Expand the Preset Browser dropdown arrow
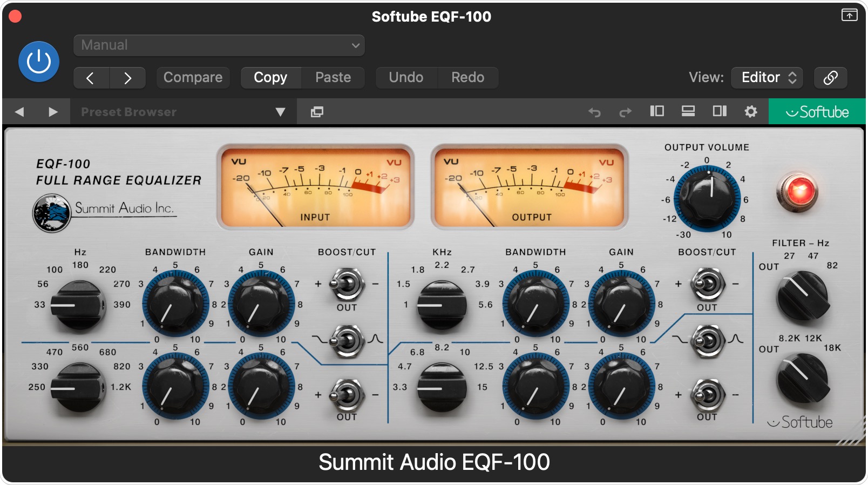Image resolution: width=868 pixels, height=485 pixels. pos(280,112)
